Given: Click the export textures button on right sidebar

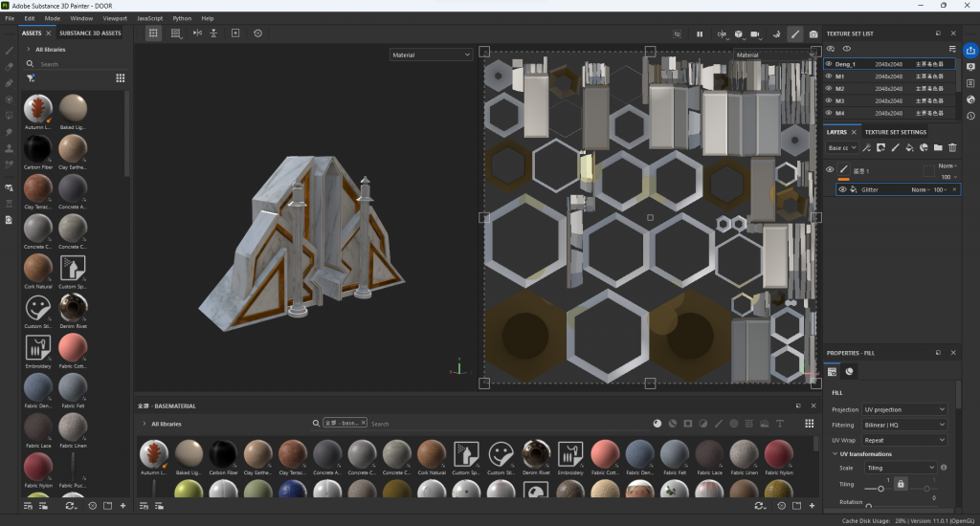Looking at the screenshot, I should (970, 51).
